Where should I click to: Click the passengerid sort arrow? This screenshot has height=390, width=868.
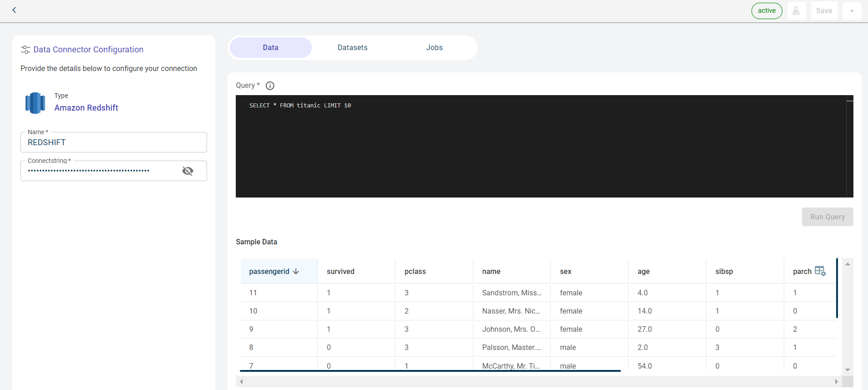(296, 271)
